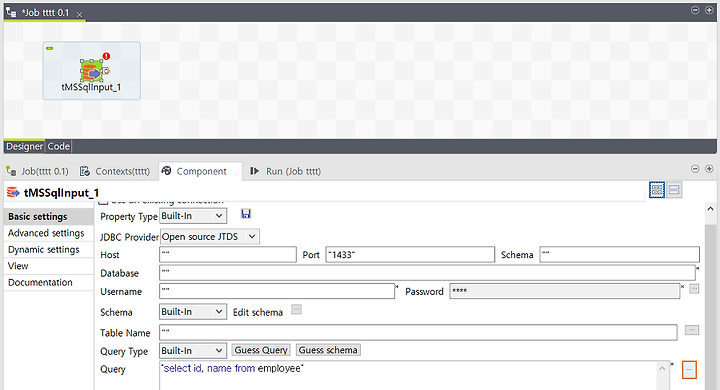The height and width of the screenshot is (390, 720).
Task: Expand the Property Type dropdown
Action: click(193, 216)
